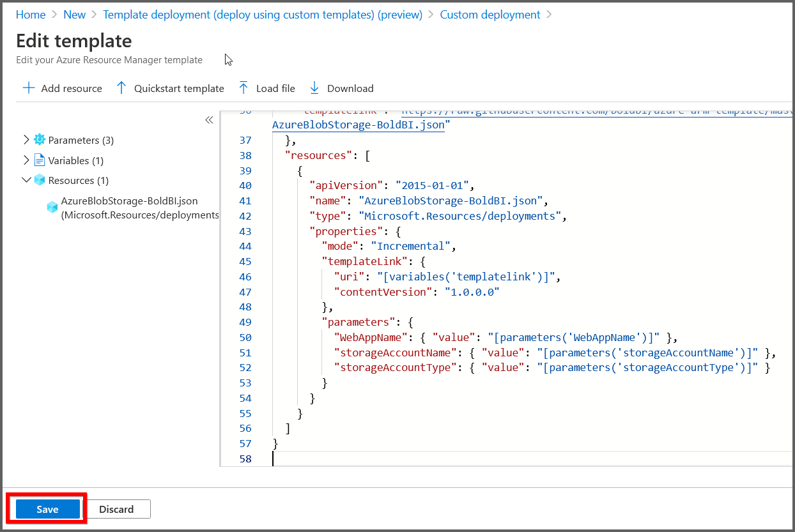Viewport: 795px width, 532px height.
Task: Click the Download icon
Action: tap(314, 87)
